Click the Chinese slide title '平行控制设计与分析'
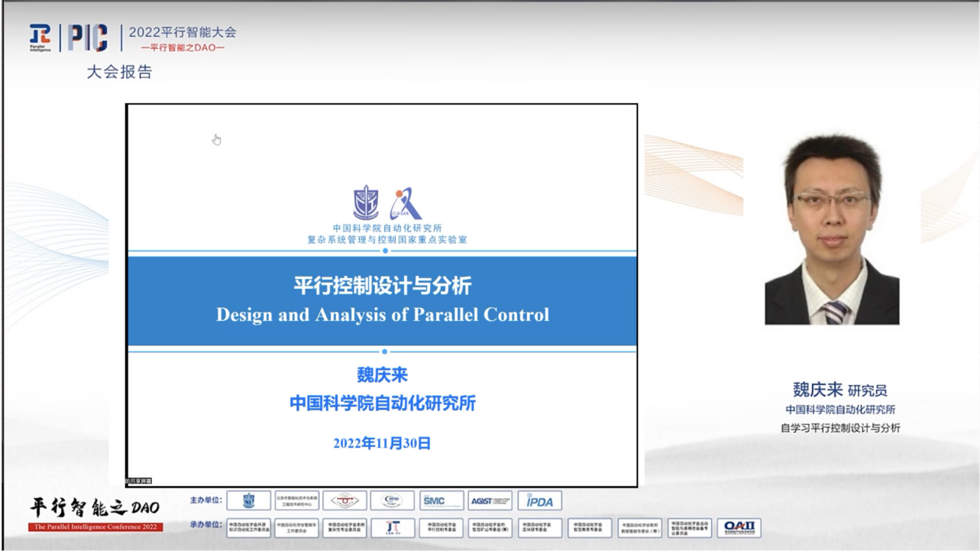The image size is (980, 551). coord(382,286)
